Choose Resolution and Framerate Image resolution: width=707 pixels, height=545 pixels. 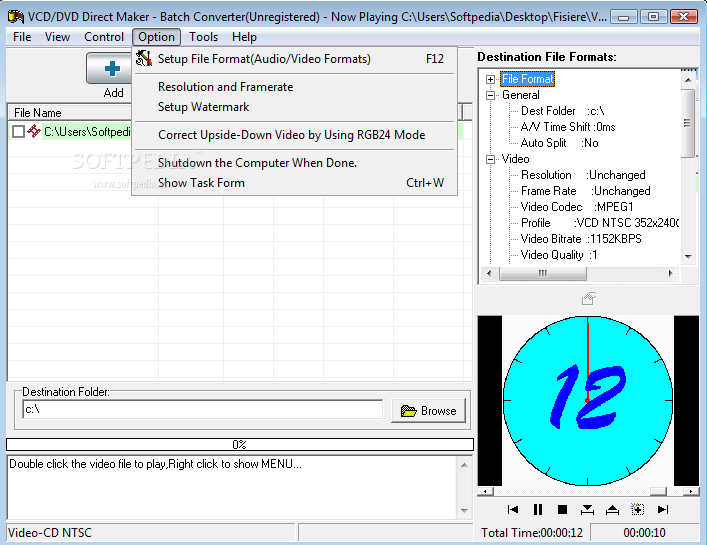coord(295,87)
